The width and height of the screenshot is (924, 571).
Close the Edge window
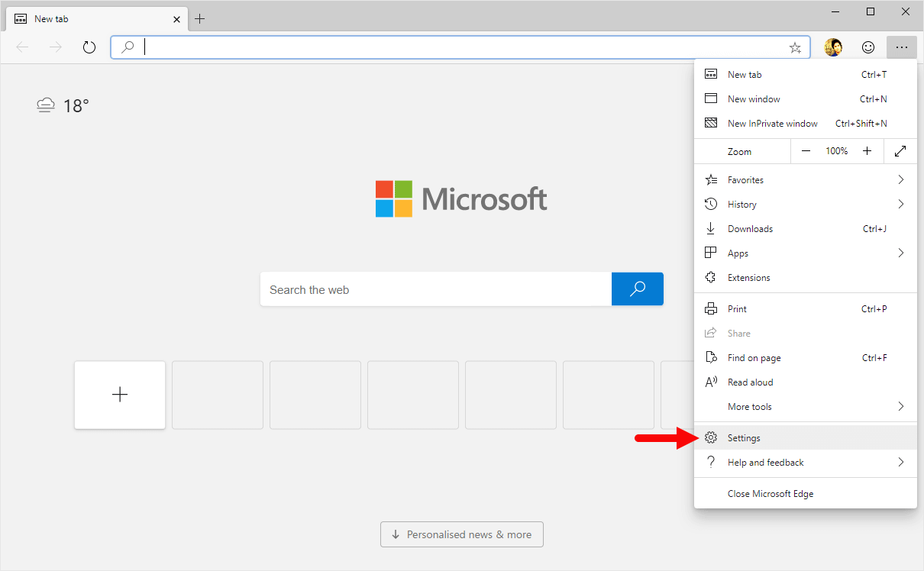coord(906,11)
